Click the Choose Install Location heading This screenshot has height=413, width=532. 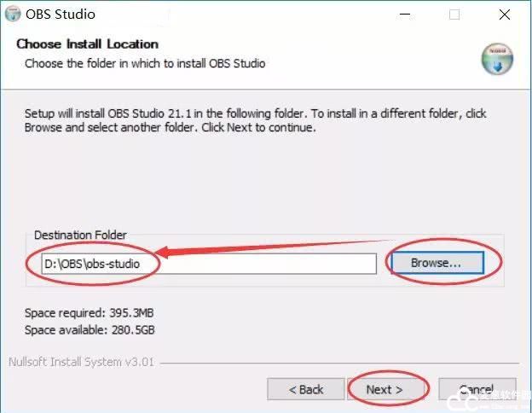[87, 44]
